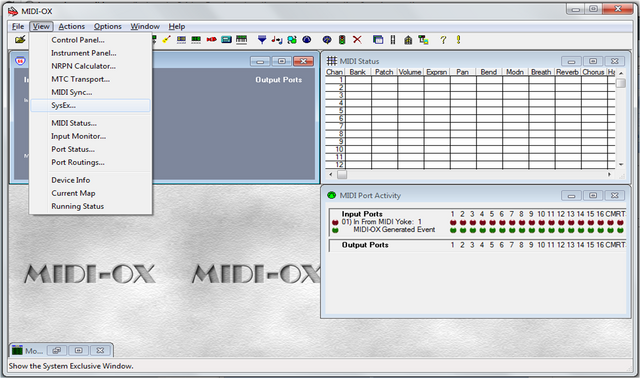Screen dimensions: 640x378
Task: Click the red fish SysEx toolbar icon
Action: [x=211, y=40]
